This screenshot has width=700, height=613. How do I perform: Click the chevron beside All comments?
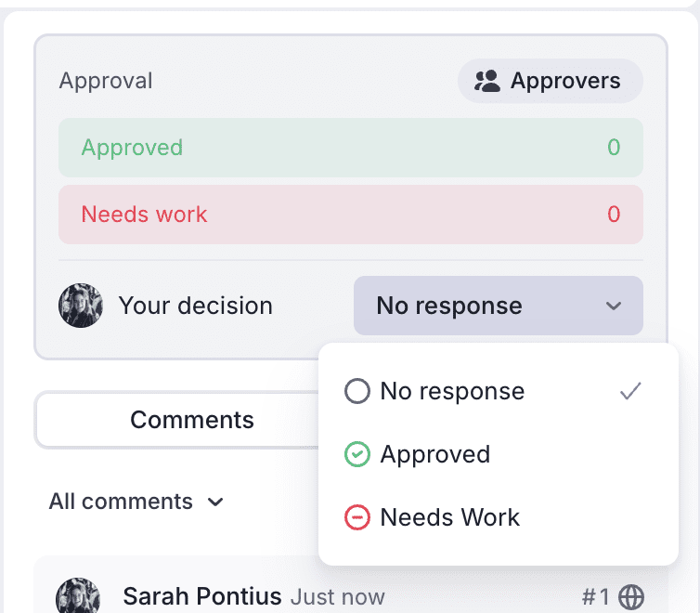click(215, 502)
